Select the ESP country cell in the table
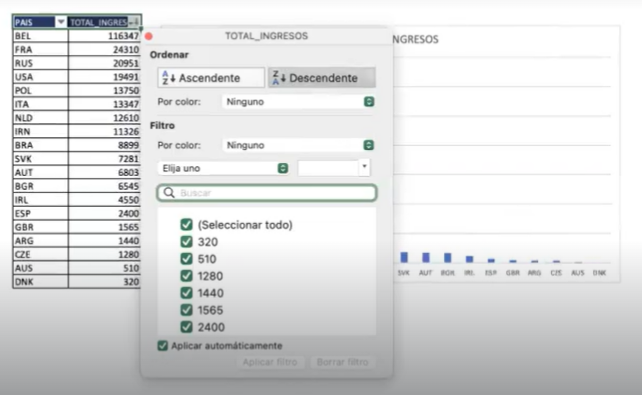Screen dimensions: 642x395 click(40, 213)
